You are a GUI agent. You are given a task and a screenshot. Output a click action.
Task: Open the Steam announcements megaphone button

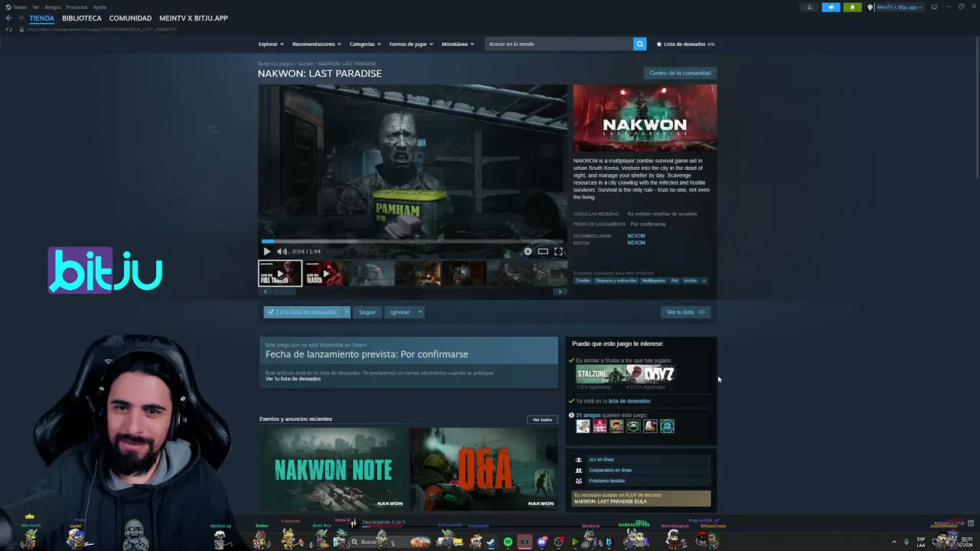pyautogui.click(x=831, y=7)
